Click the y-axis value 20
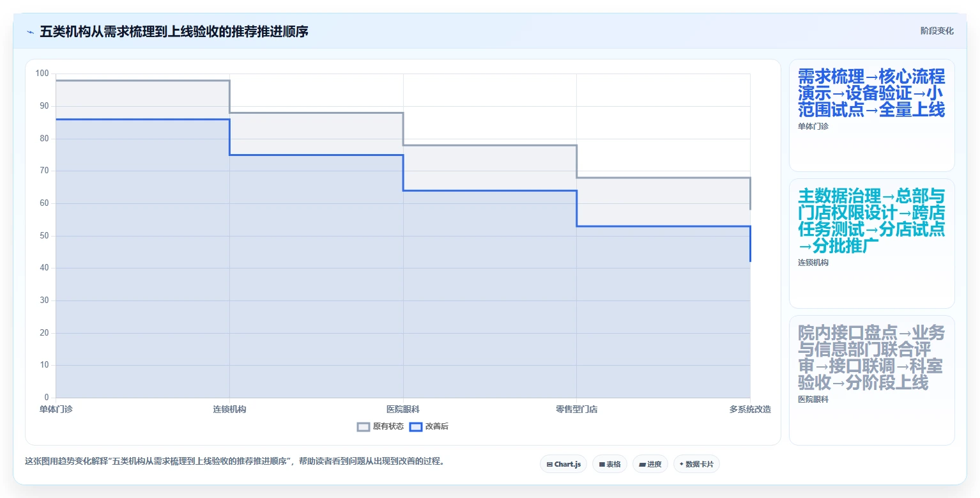Screen dimensions: 980x498 pyautogui.click(x=44, y=333)
